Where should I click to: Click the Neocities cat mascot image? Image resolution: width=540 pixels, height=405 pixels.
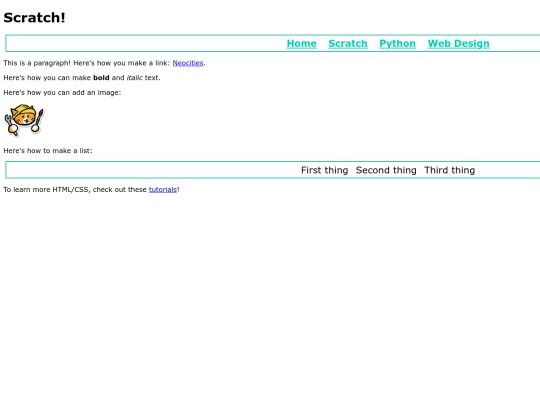[24, 120]
